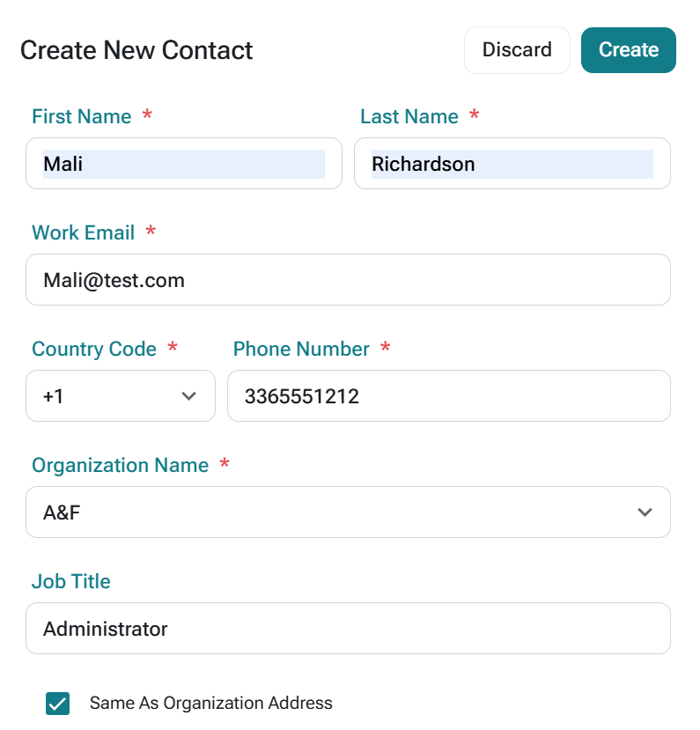Uncheck the Same As Organization Address checkbox
The image size is (700, 730).
pyautogui.click(x=58, y=704)
